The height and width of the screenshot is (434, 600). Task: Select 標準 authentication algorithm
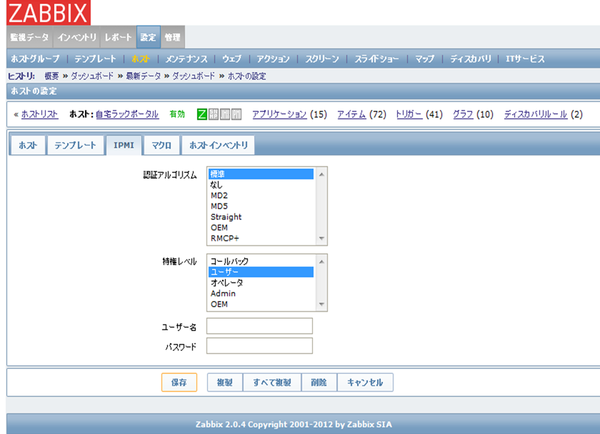tap(261, 174)
